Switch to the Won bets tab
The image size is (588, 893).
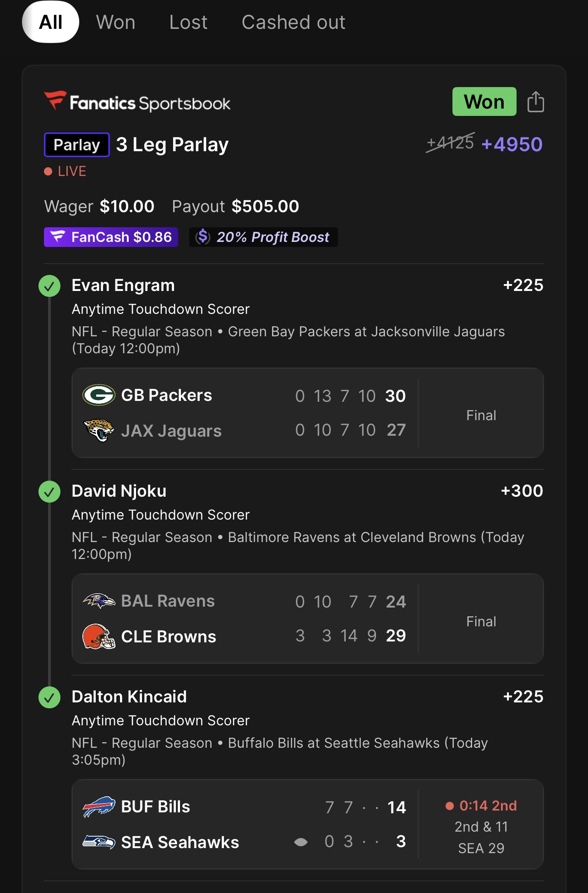(x=115, y=22)
